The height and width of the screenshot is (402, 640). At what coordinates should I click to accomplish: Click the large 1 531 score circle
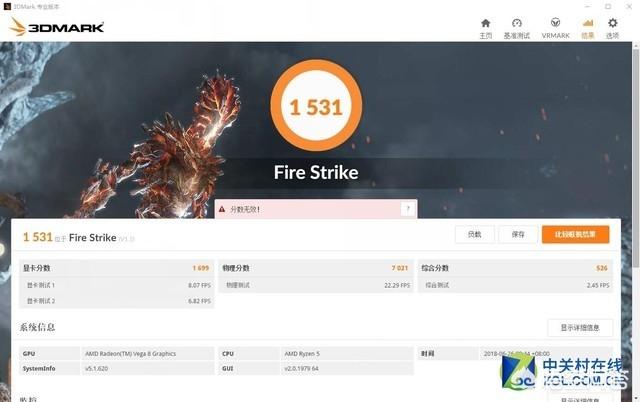coord(316,105)
